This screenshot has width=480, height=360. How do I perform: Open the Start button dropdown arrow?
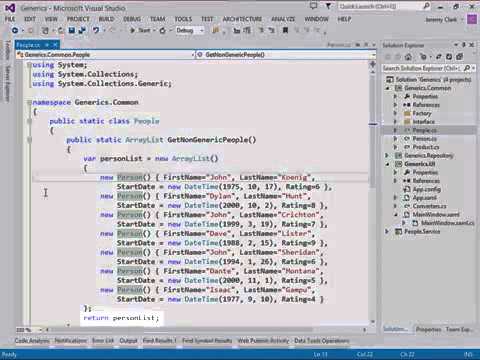tap(155, 31)
